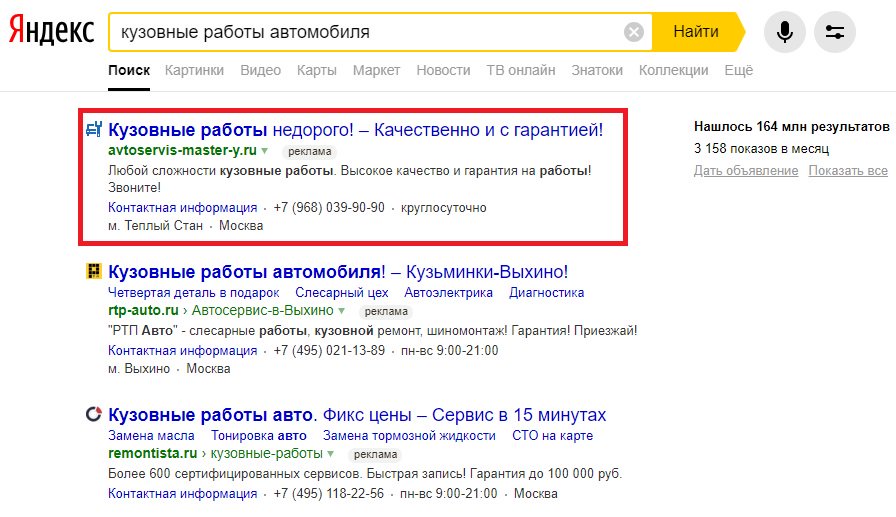Click реклама label of rtp-auto.ru

point(386,311)
